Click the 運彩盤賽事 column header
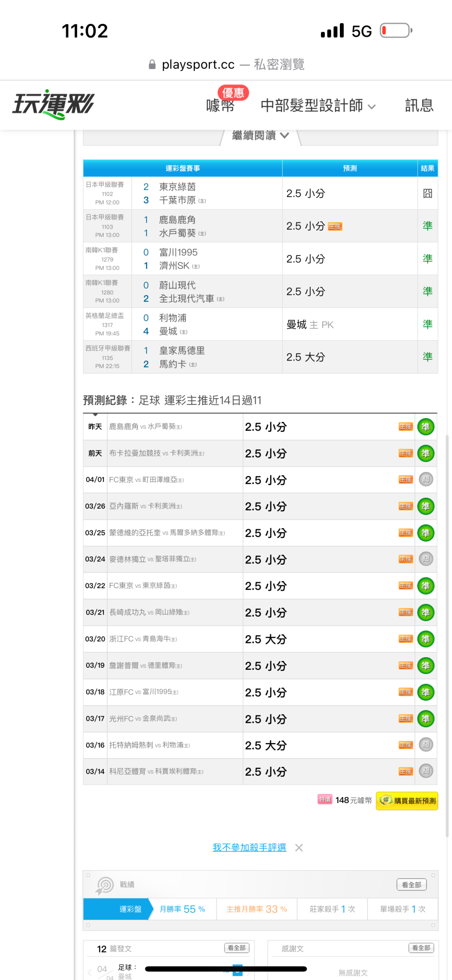452x980 pixels. pos(183,168)
